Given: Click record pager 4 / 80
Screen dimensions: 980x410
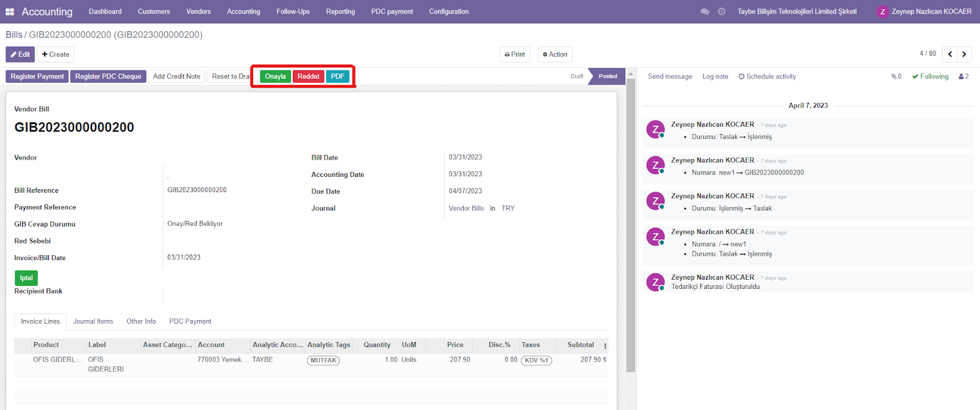Looking at the screenshot, I should click(x=927, y=54).
